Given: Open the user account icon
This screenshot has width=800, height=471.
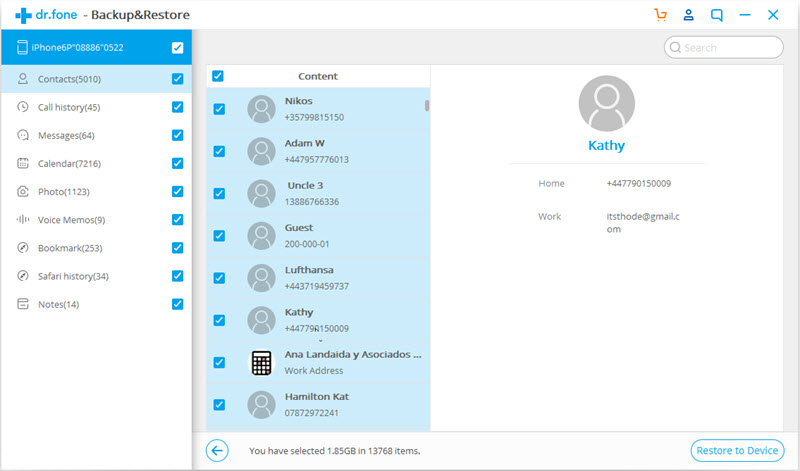Looking at the screenshot, I should [688, 15].
